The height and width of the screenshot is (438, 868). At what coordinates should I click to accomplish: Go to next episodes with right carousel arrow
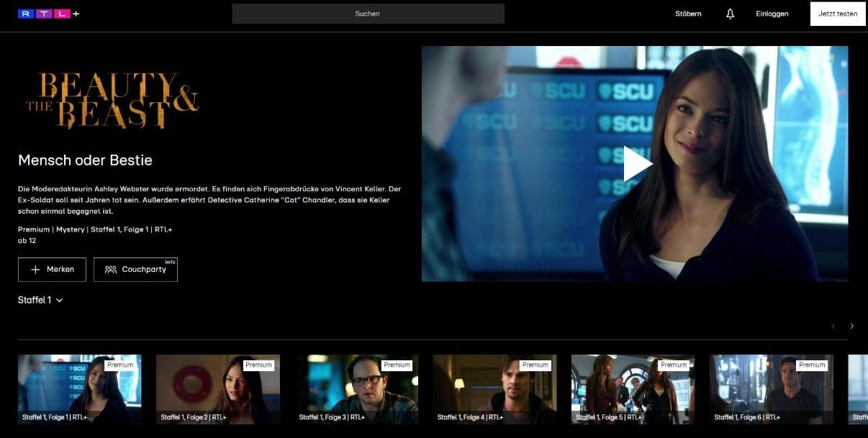pos(852,326)
